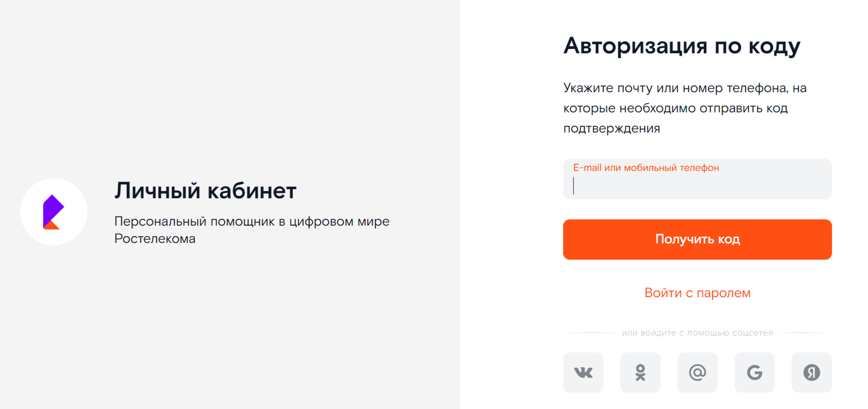Sign in with Yandex icon
Screen dimensions: 868x409
click(x=811, y=372)
